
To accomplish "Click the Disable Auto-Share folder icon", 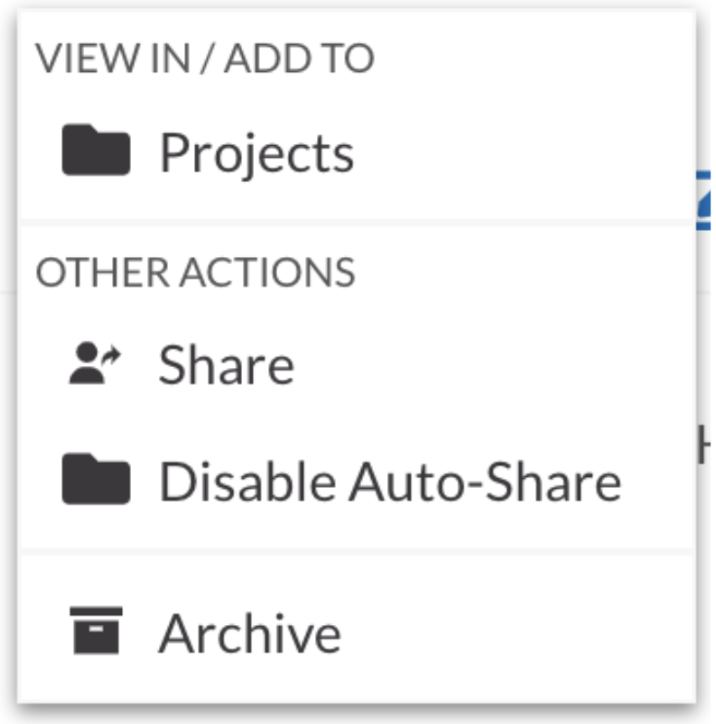I will [96, 479].
